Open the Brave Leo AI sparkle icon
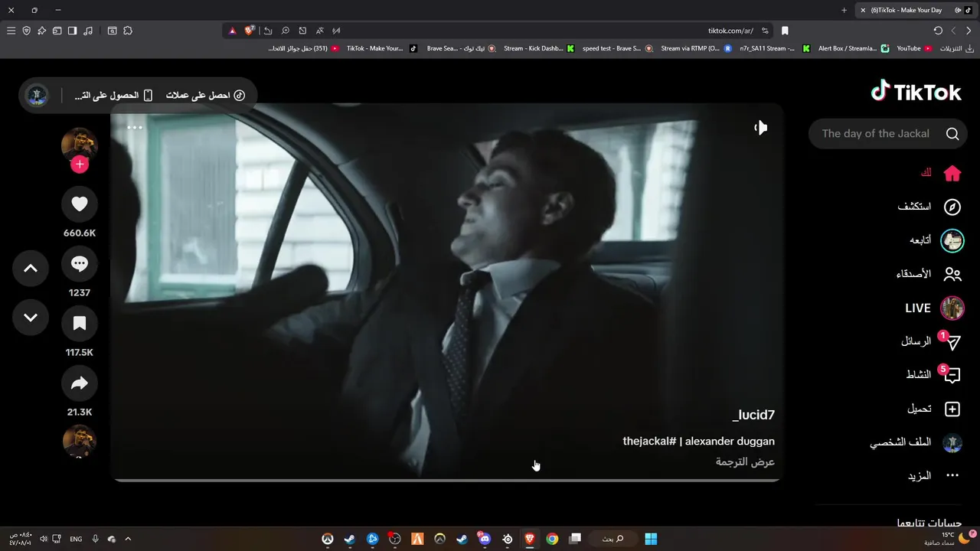This screenshot has height=551, width=980. pyautogui.click(x=41, y=31)
